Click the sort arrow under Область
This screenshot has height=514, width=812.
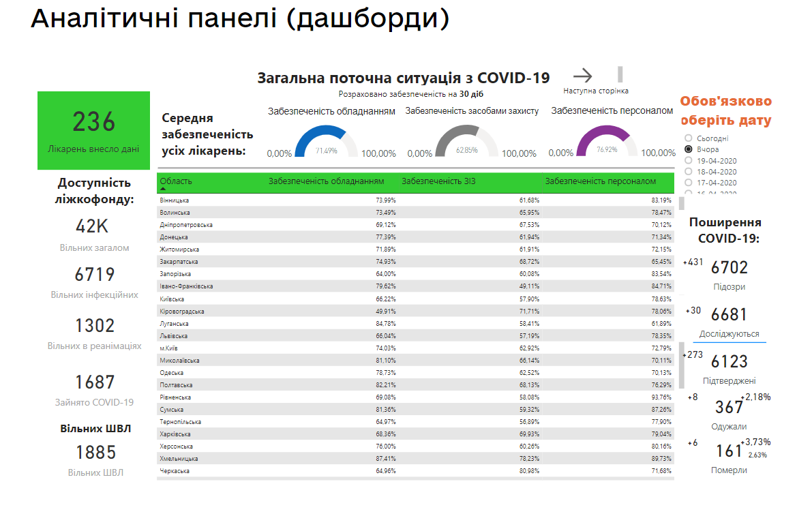click(x=163, y=189)
